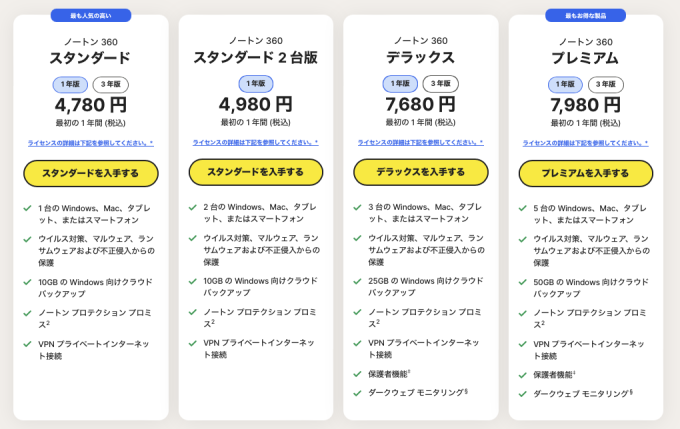This screenshot has width=680, height=429.
Task: Open the license details link in デラックス card
Action: coord(420,143)
